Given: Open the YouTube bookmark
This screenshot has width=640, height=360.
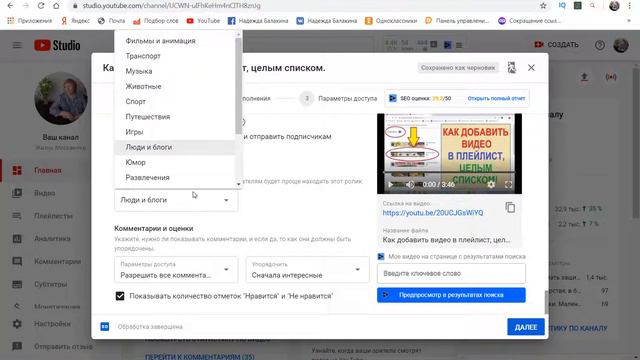Looking at the screenshot, I should click(x=203, y=21).
